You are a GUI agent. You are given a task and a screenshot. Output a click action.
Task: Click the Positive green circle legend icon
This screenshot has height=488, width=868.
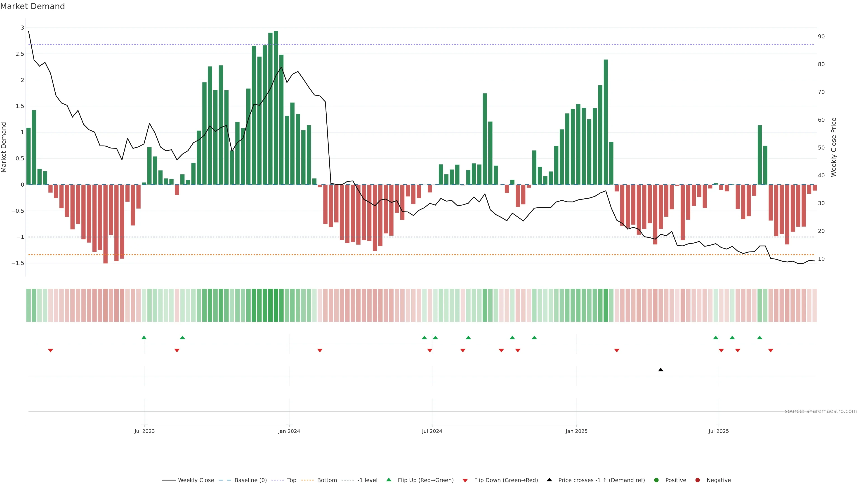[656, 480]
